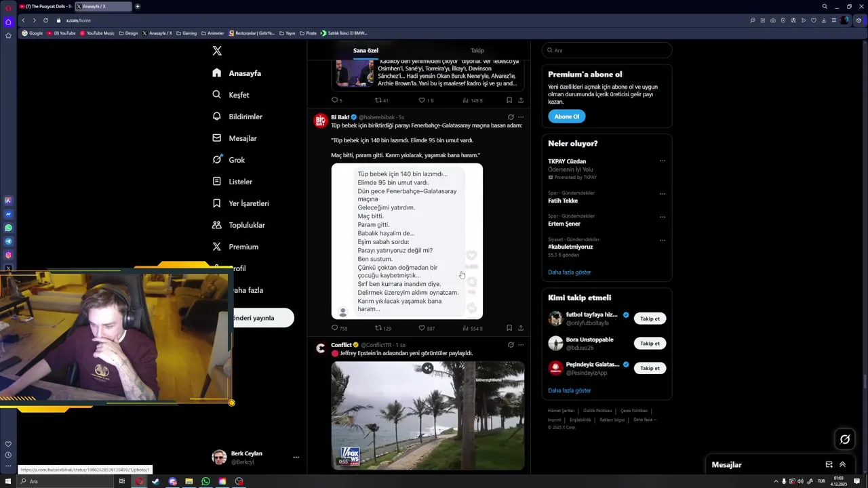Compose new message in Mesajlar drawer
Screen dimensions: 868x488
[x=829, y=465]
